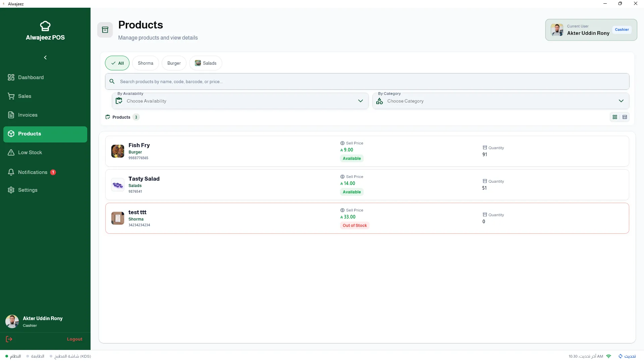Click the Alwajeez POS chef hat logo
The height and width of the screenshot is (362, 644).
tap(45, 26)
